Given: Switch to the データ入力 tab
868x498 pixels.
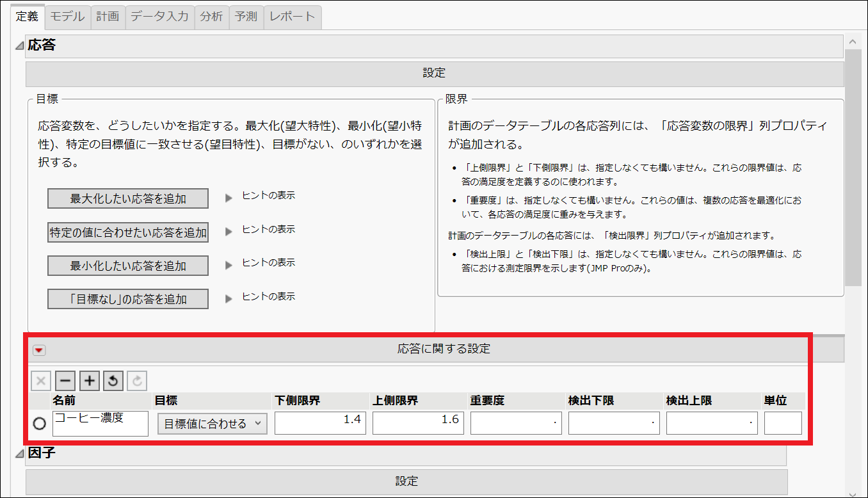Looking at the screenshot, I should 159,16.
